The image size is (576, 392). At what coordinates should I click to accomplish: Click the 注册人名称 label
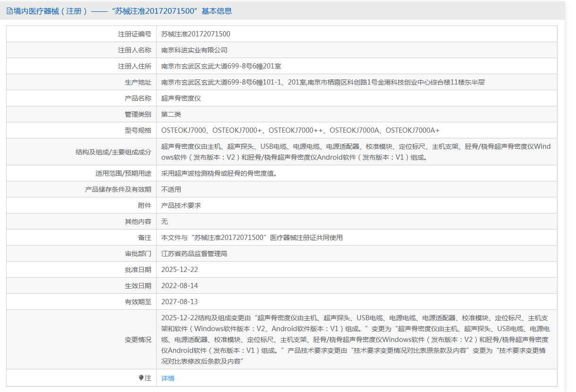tap(135, 50)
